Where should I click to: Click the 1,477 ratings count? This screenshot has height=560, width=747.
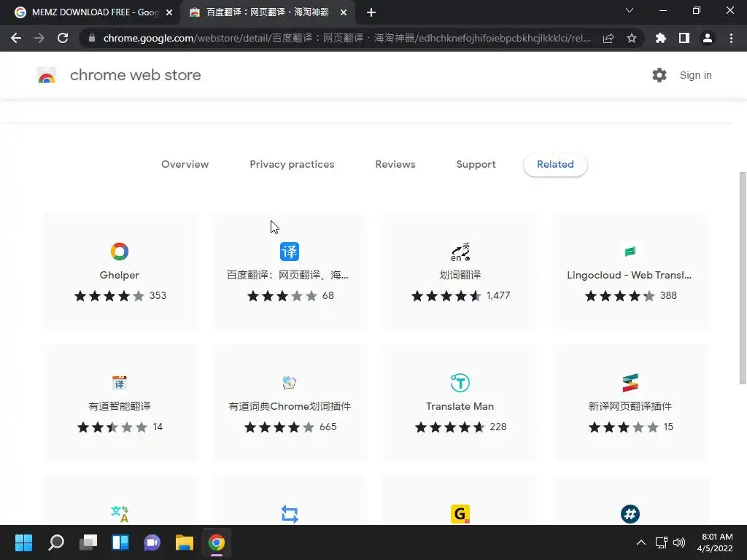click(x=498, y=295)
